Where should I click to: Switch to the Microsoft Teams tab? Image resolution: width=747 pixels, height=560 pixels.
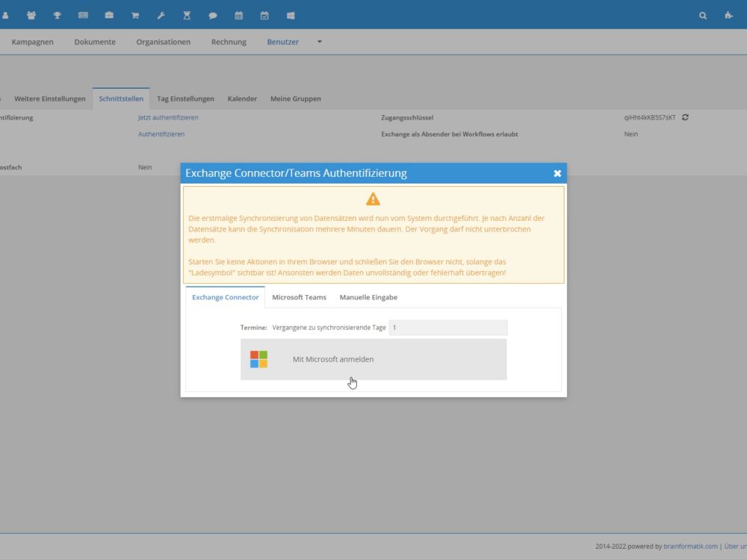(x=299, y=297)
